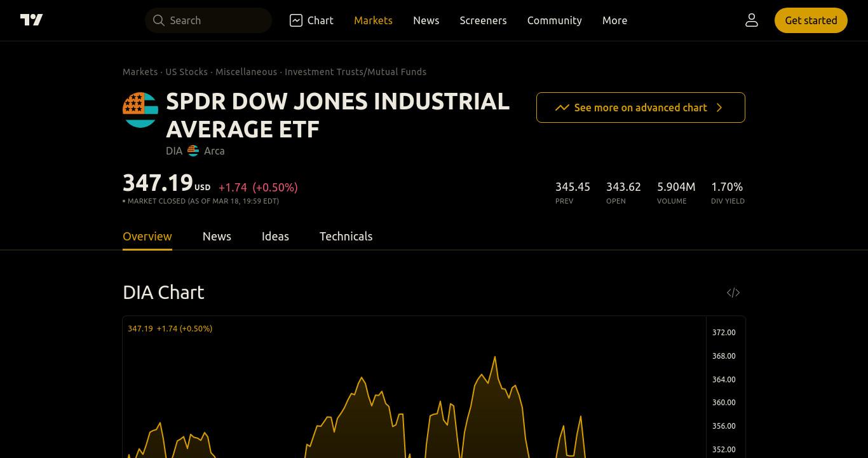
Task: Focus the Search input field
Action: click(208, 20)
